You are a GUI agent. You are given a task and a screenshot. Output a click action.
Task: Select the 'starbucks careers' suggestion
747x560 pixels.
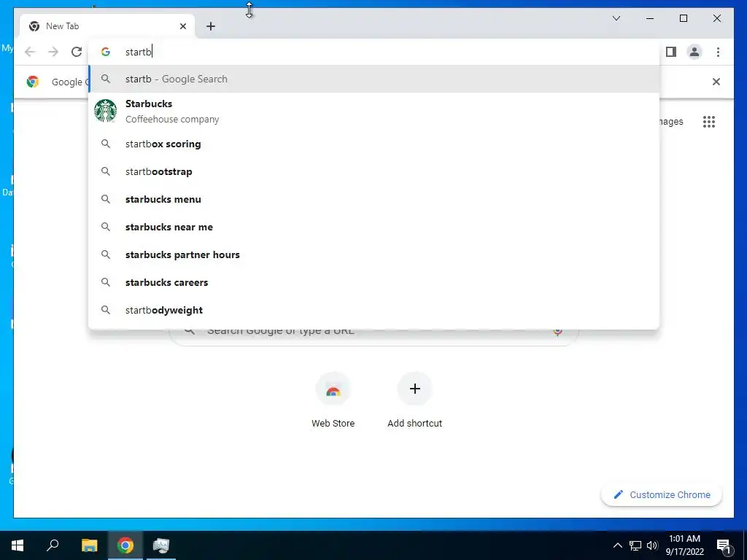coord(374,282)
